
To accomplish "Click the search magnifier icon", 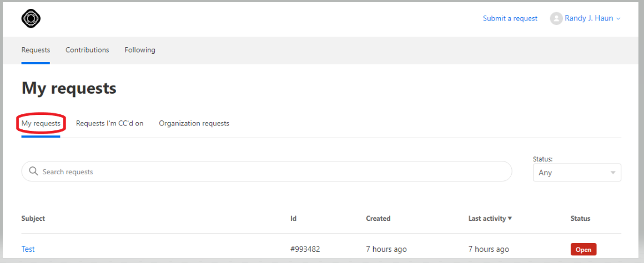I will pos(34,171).
